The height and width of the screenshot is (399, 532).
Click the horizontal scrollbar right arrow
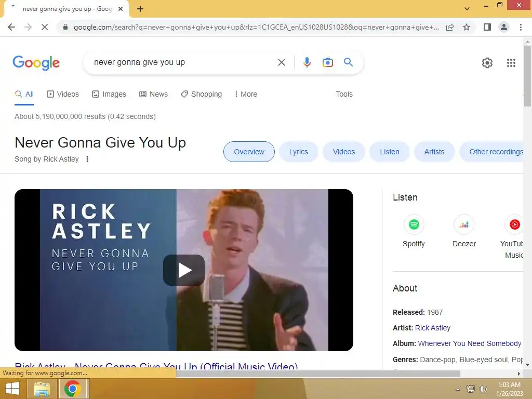(x=519, y=374)
